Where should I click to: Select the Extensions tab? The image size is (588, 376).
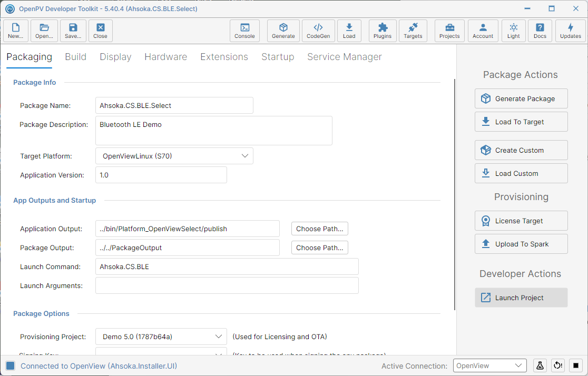click(x=224, y=56)
